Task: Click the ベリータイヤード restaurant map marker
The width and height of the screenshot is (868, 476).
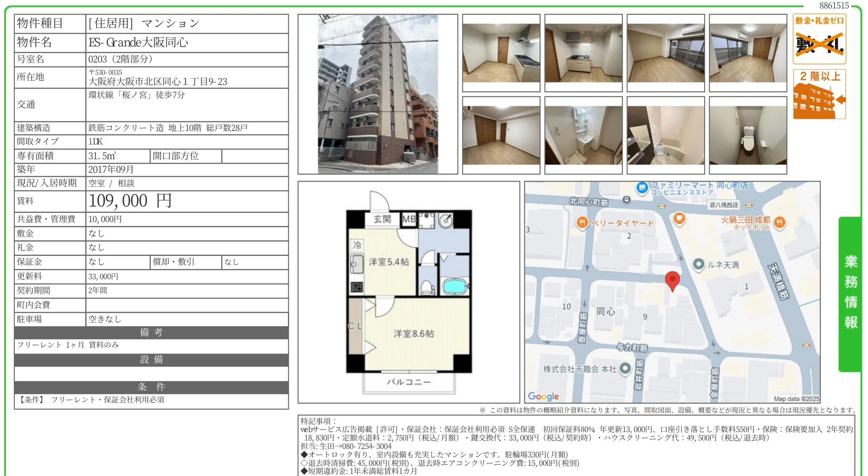Action: tap(582, 223)
